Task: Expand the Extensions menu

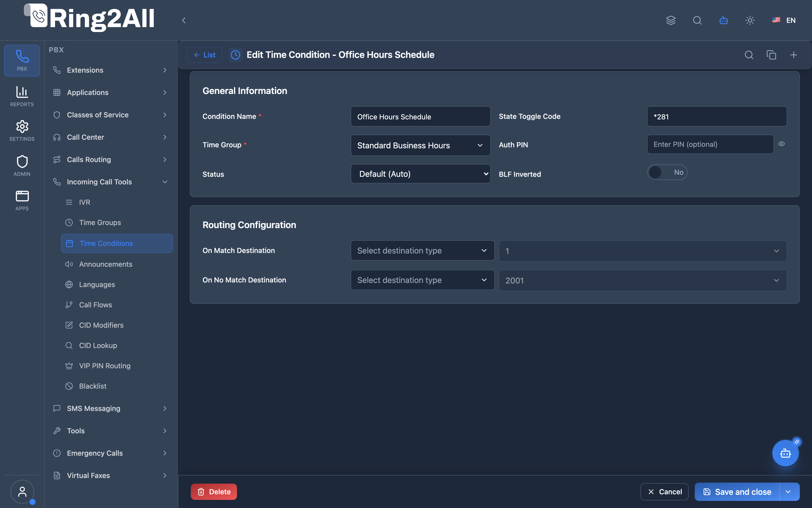Action: 110,70
